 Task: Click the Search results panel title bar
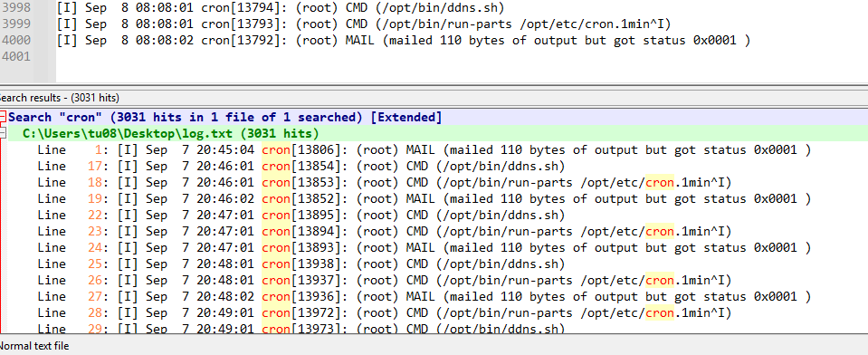coord(434,98)
